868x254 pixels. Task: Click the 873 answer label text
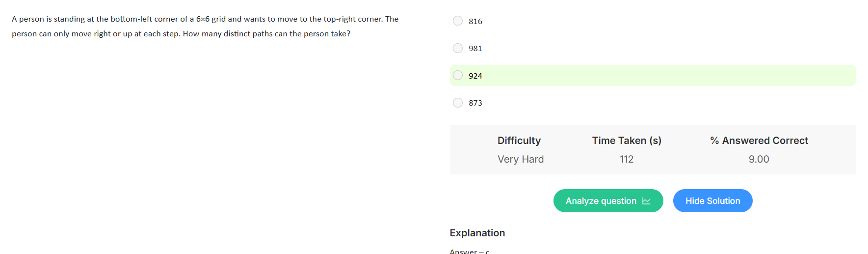click(475, 103)
